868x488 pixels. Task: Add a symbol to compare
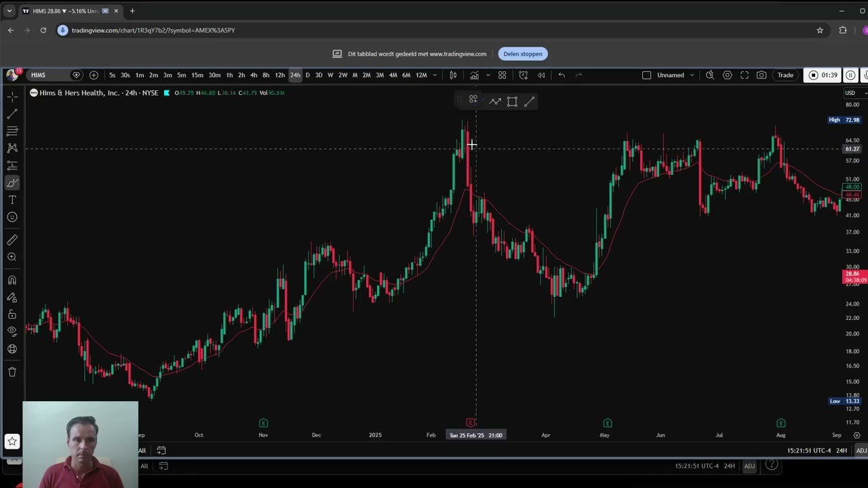(x=94, y=75)
